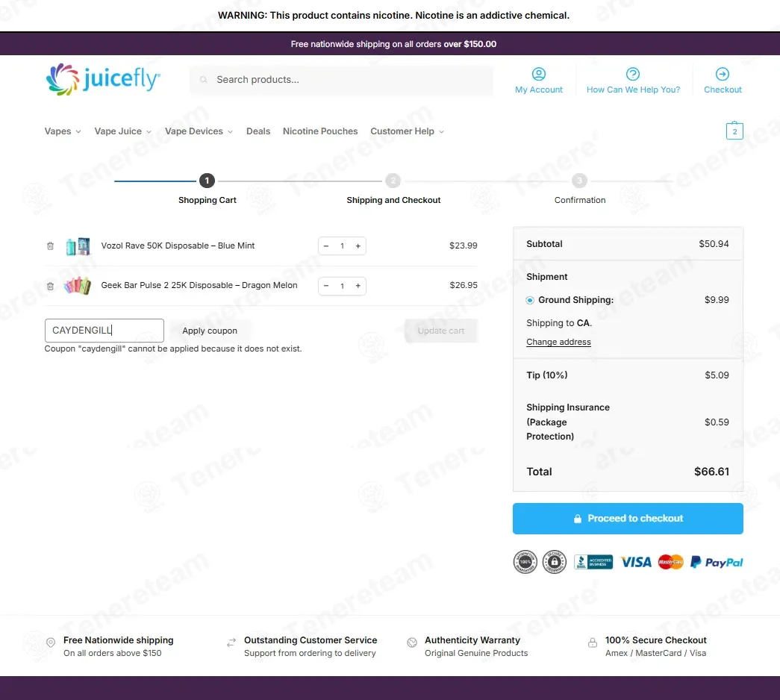Increase Vozol Rave Blue Mint quantity

(x=358, y=246)
